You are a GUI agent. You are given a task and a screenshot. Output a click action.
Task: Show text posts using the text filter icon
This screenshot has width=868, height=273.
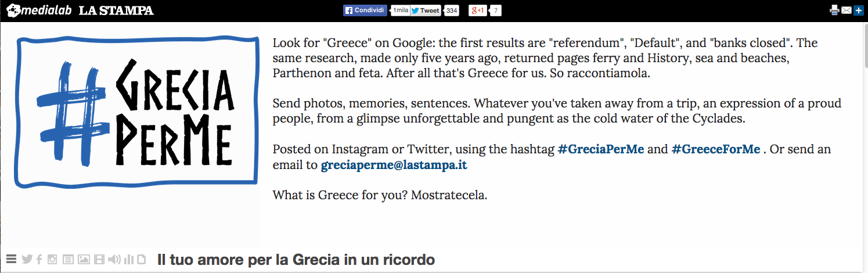[68, 260]
